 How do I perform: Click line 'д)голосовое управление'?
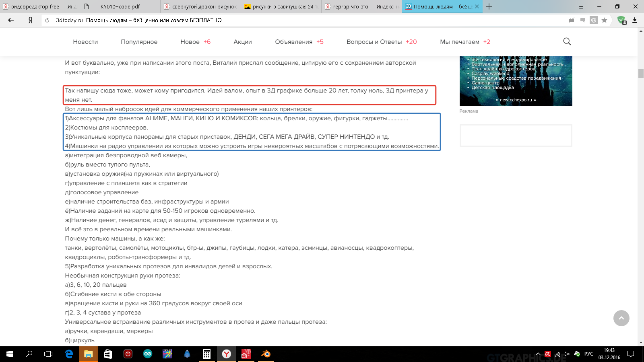(102, 192)
